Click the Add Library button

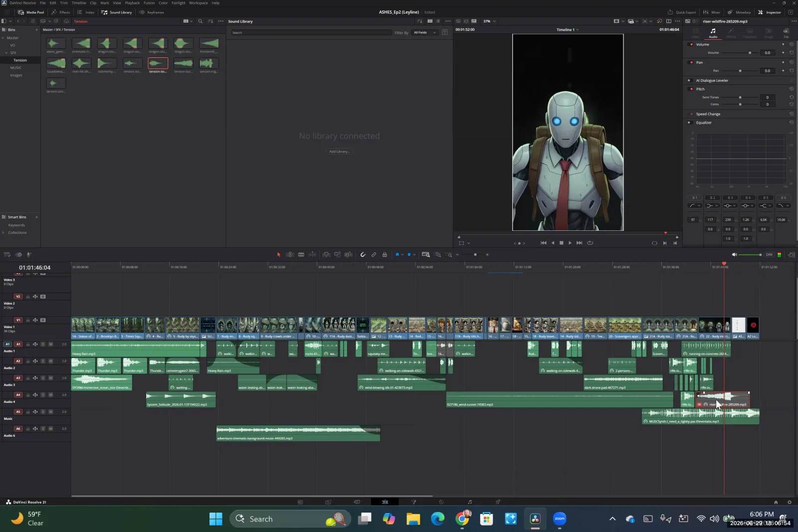[339, 152]
